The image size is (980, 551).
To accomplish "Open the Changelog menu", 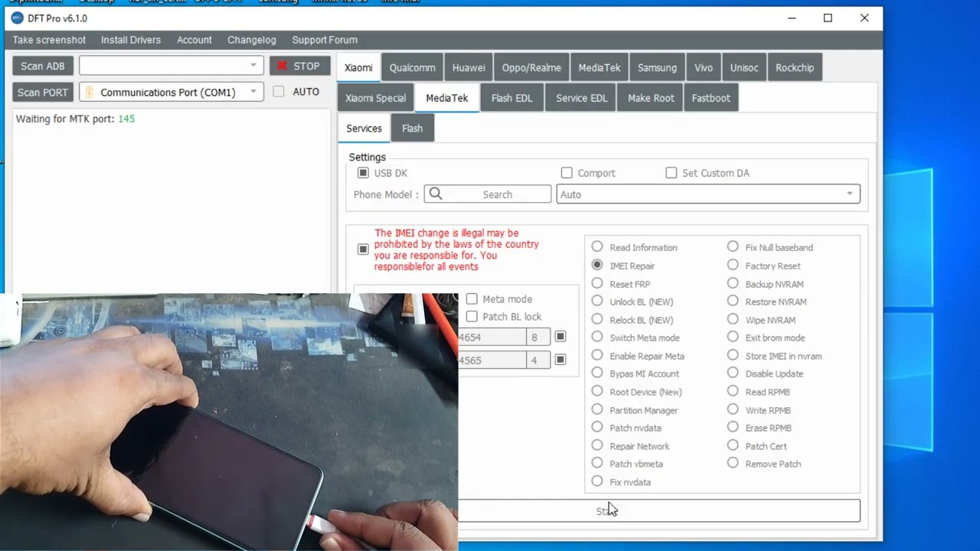I will [x=252, y=40].
